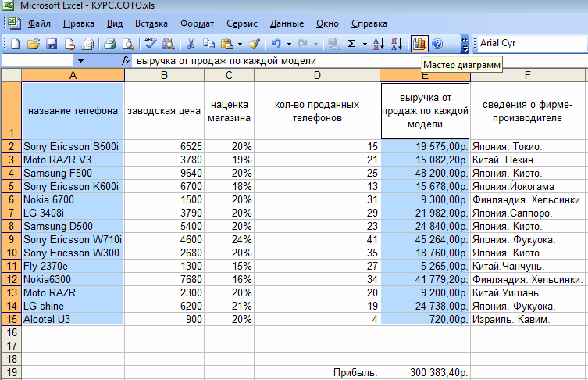Select column B header

click(x=164, y=75)
